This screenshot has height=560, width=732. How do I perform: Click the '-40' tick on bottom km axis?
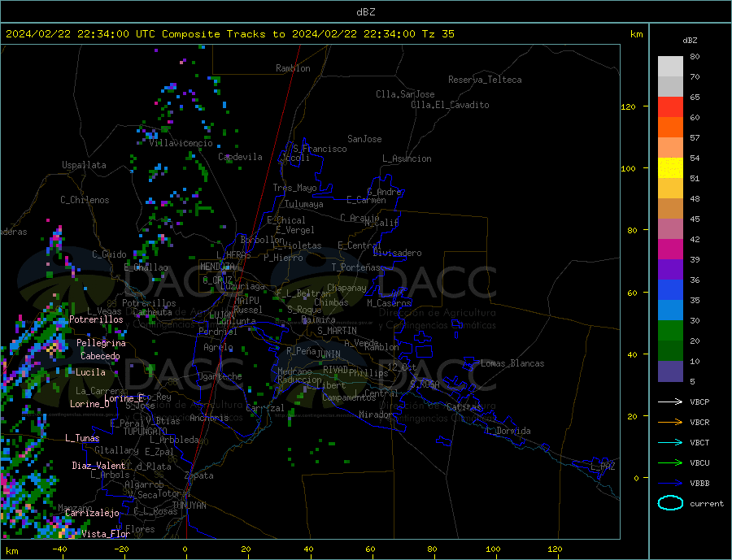pos(59,549)
